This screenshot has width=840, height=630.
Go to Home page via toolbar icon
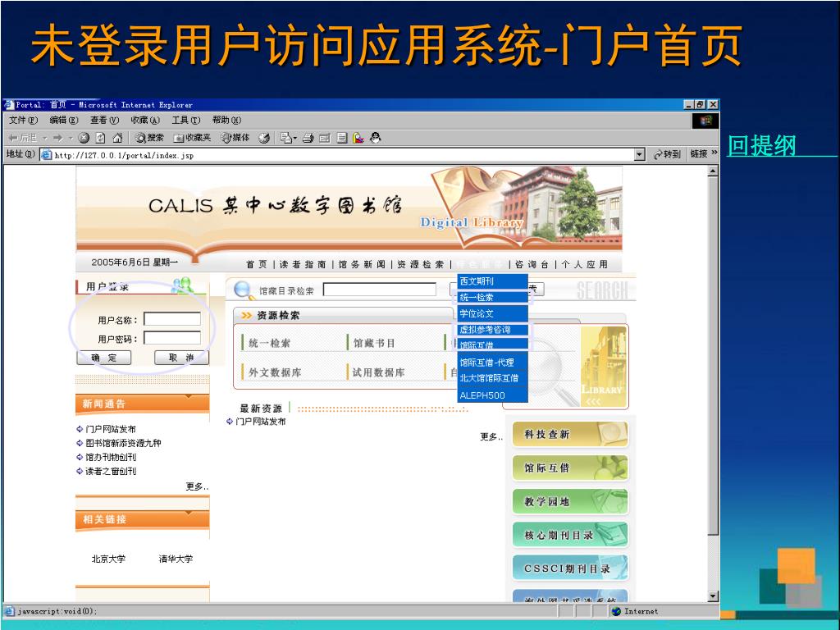[x=116, y=138]
